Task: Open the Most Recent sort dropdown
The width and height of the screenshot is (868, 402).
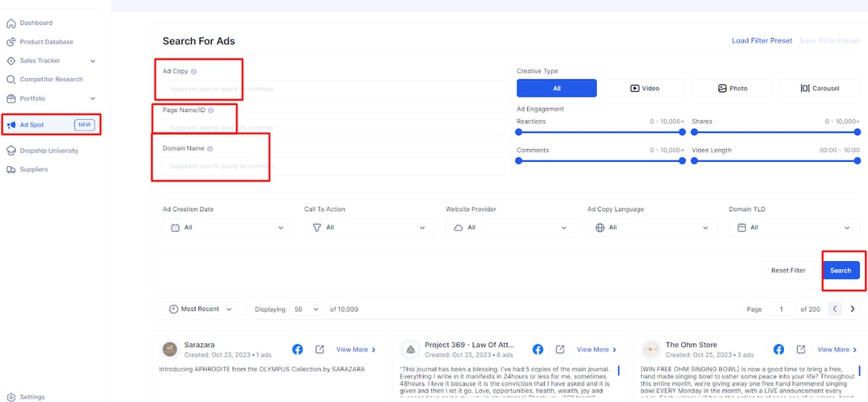Action: click(x=200, y=309)
